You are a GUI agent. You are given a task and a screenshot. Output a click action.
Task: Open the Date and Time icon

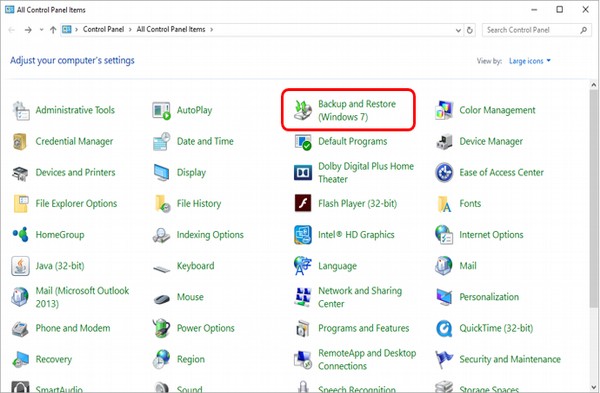pos(161,141)
